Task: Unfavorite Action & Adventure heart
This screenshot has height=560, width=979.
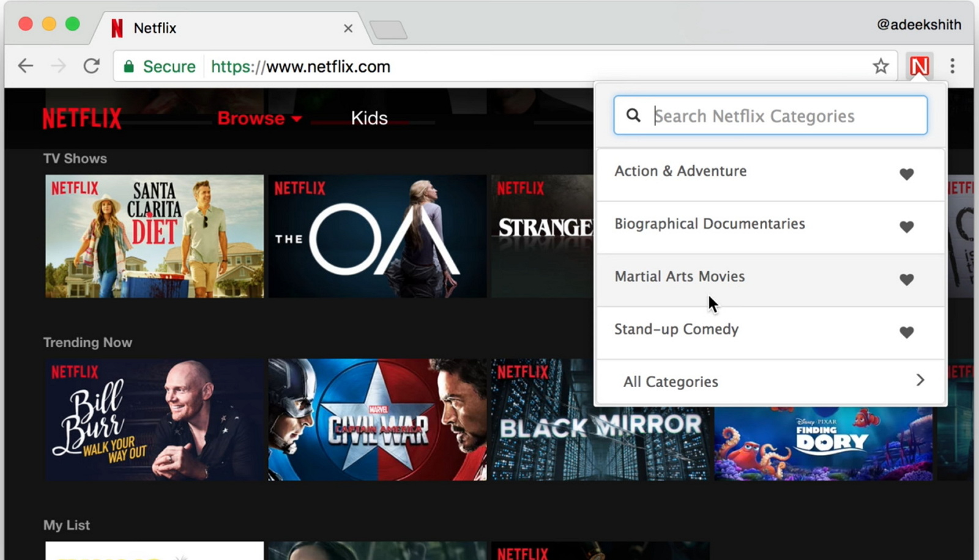Action: point(907,174)
